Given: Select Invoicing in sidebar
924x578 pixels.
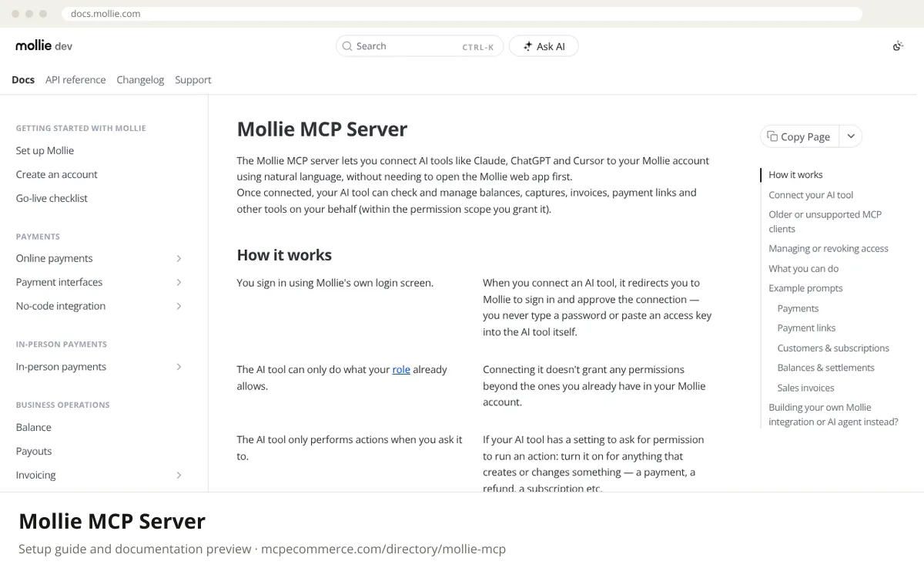Looking at the screenshot, I should (35, 475).
